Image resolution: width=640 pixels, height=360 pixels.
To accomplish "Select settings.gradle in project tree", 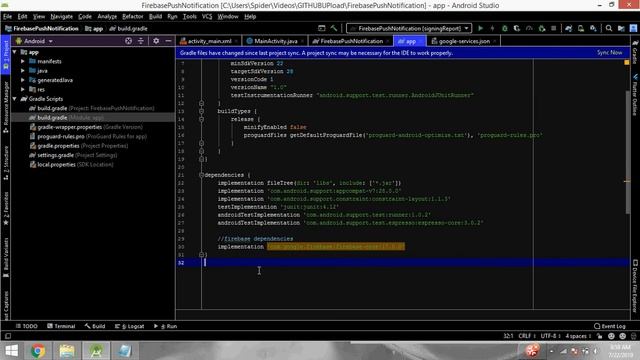I will [x=73, y=155].
